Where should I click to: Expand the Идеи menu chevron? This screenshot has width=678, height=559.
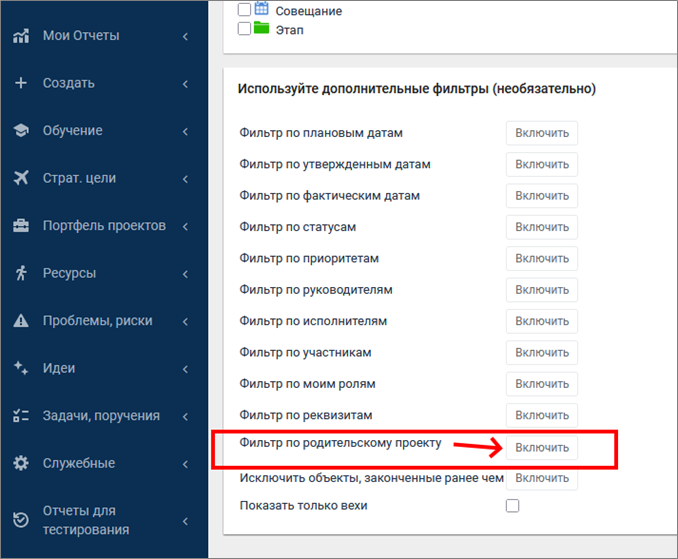click(185, 369)
